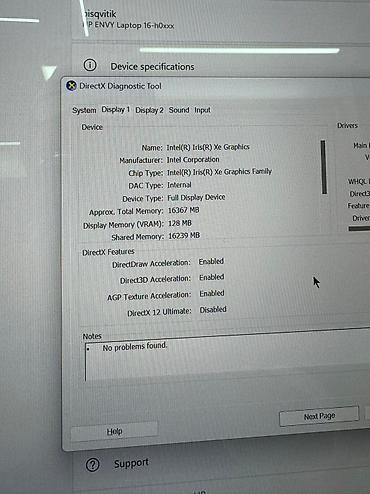Click the 'Shared Memory:' label
The image size is (370, 494).
(138, 237)
